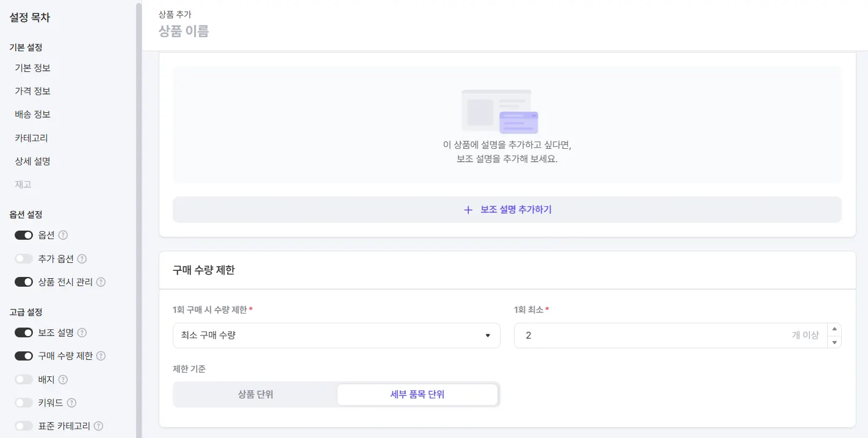Click the 1회 최소 quantity input field
The height and width of the screenshot is (438, 868).
[653, 336]
